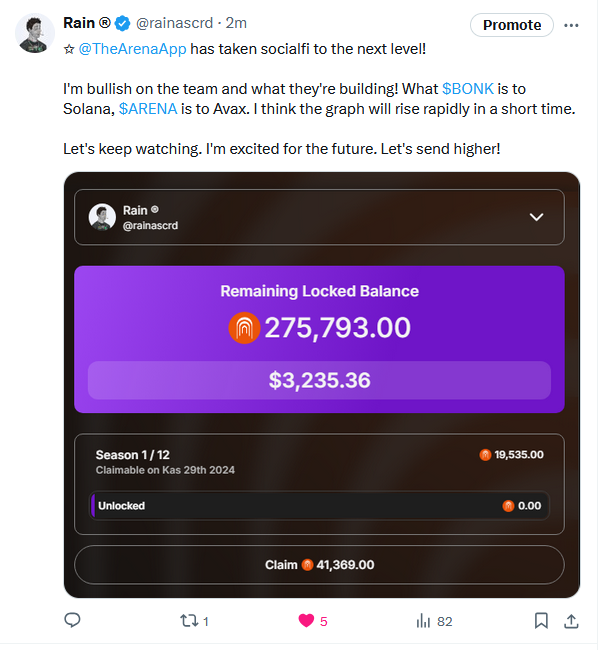Open the view analytics bar chart icon
Image resolution: width=613 pixels, height=650 pixels.
coord(424,621)
